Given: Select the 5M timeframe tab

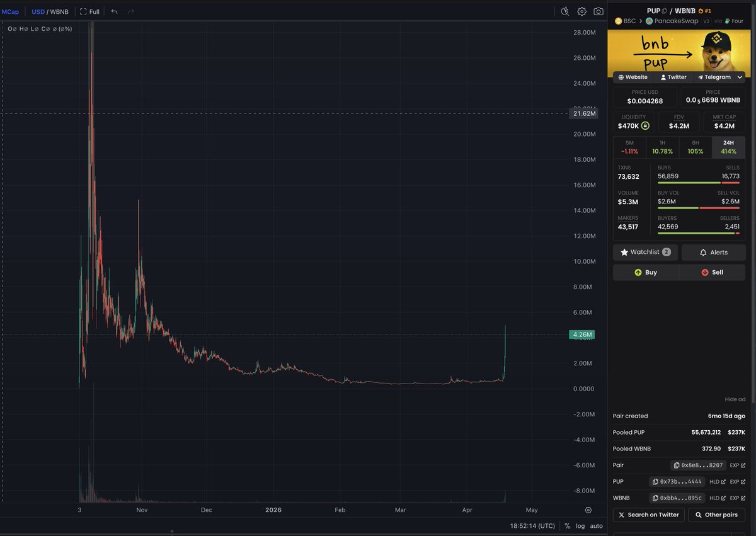Looking at the screenshot, I should 629,147.
